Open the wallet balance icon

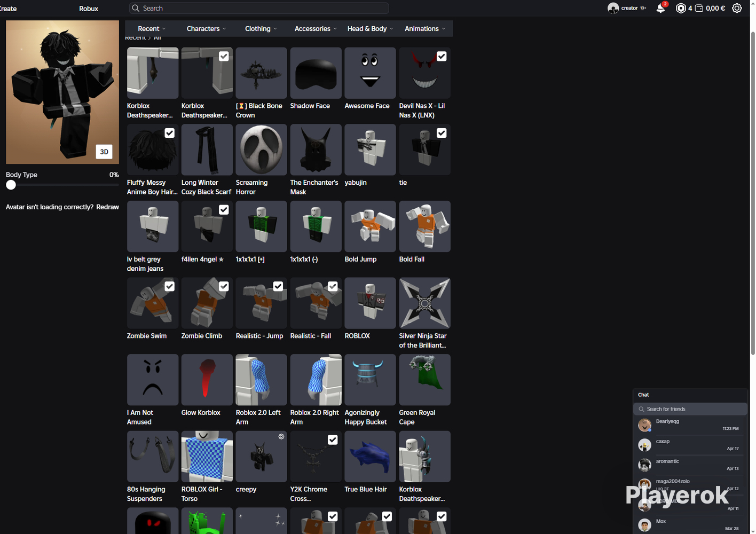point(699,8)
